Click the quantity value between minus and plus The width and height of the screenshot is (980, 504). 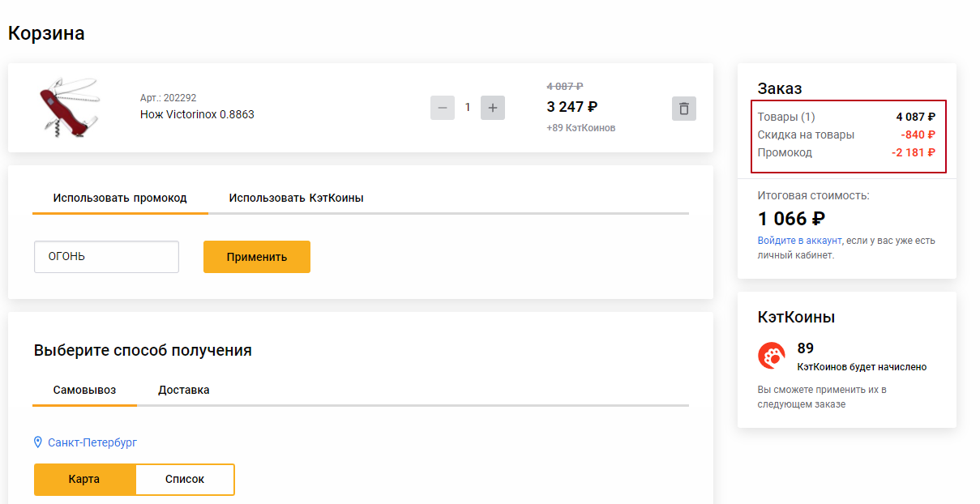468,108
